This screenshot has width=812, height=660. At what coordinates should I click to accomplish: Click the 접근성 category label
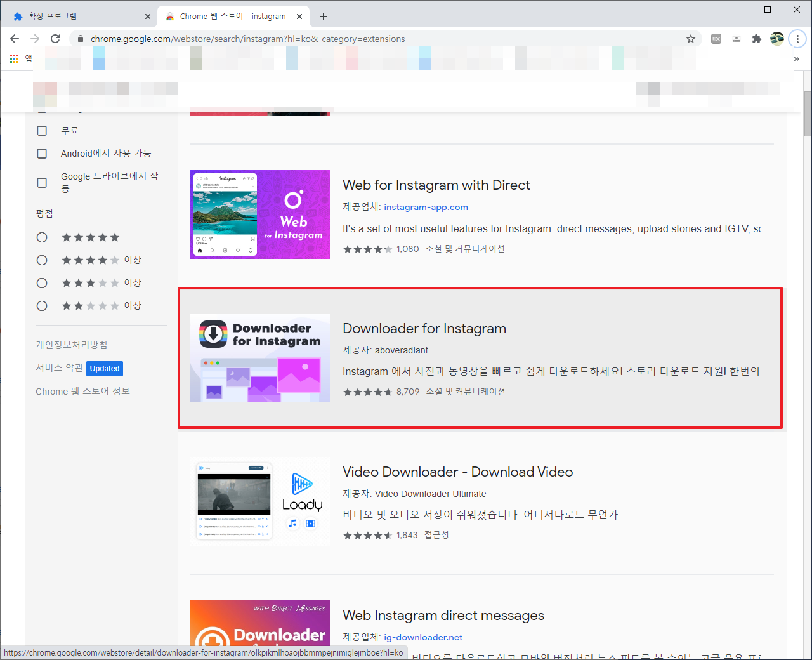tap(436, 535)
